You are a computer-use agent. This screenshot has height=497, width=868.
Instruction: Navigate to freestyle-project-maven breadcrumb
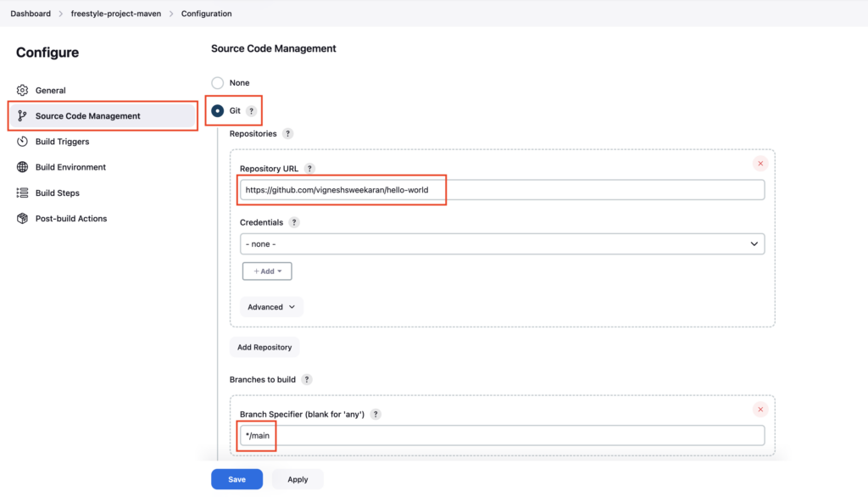coord(115,14)
